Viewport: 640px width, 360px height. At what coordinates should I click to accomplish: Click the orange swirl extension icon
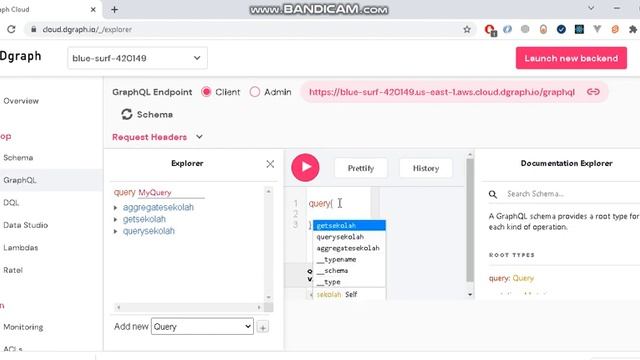615,29
